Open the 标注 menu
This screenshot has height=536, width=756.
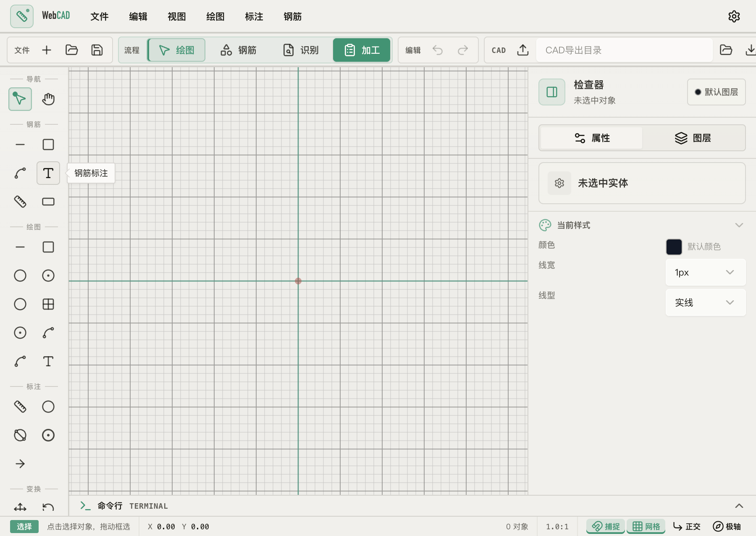tap(254, 16)
